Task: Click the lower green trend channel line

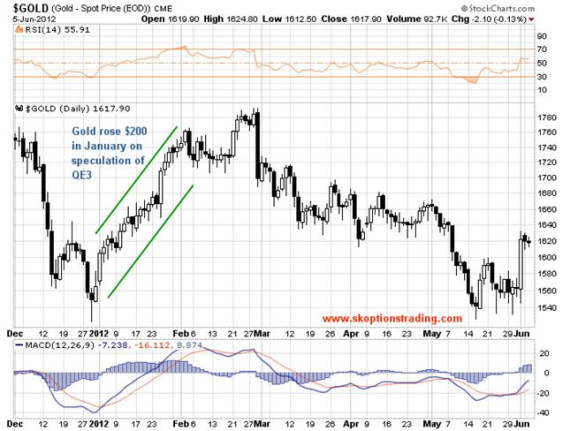Action: 150,242
